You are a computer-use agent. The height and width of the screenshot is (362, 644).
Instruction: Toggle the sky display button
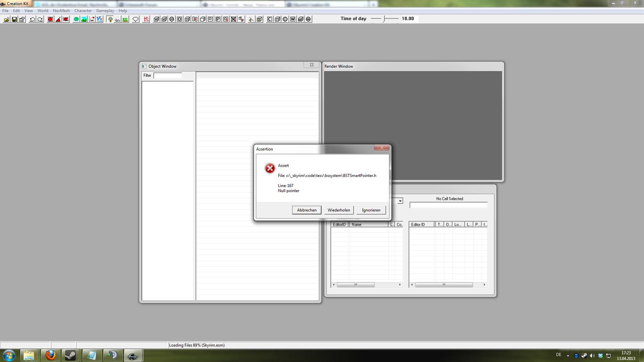coord(117,19)
